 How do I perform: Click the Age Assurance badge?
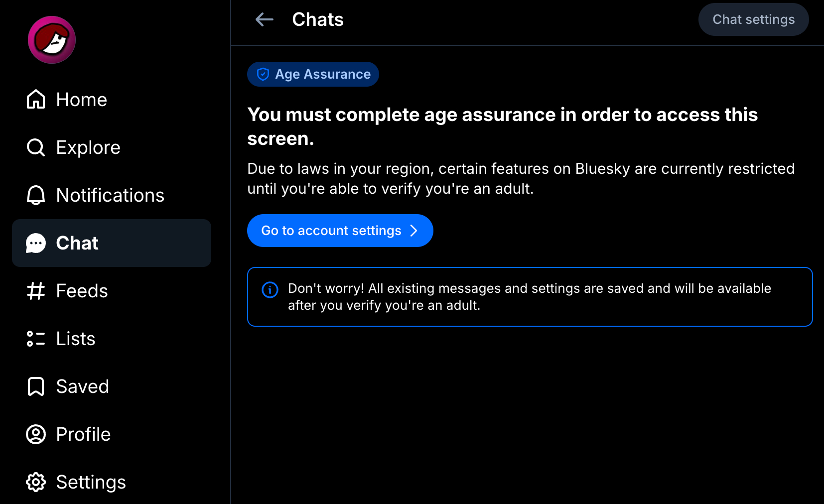[x=313, y=74]
